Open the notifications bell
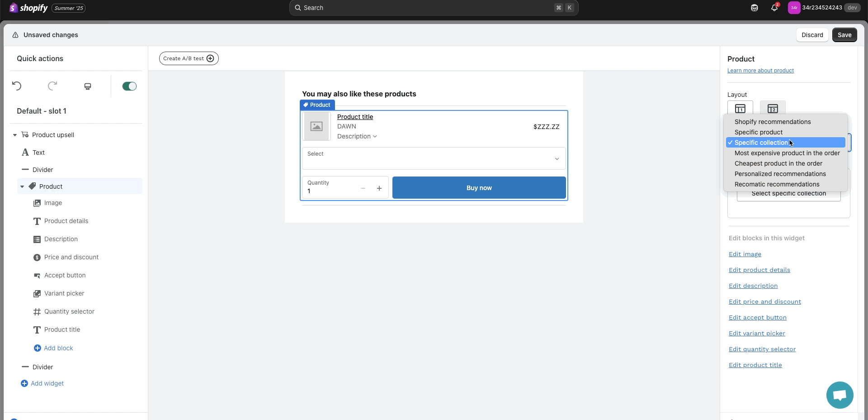The image size is (868, 420). (774, 8)
